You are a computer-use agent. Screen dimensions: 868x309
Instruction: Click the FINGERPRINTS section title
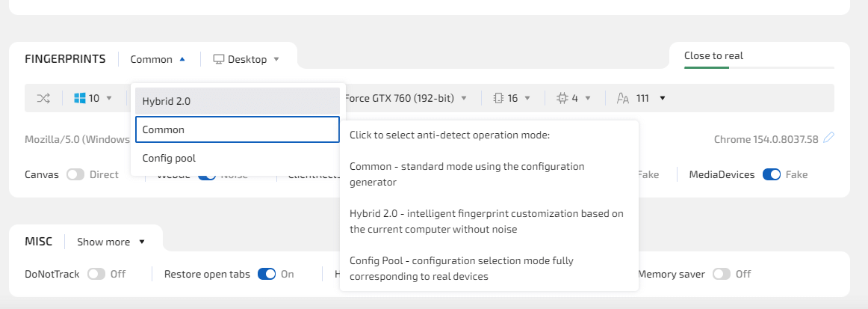[x=65, y=59]
